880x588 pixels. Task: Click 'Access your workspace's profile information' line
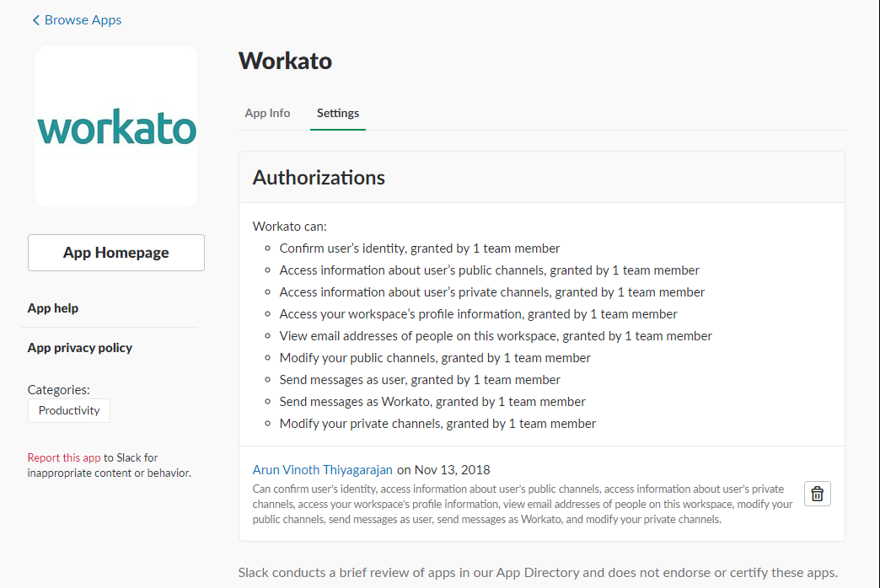478,314
